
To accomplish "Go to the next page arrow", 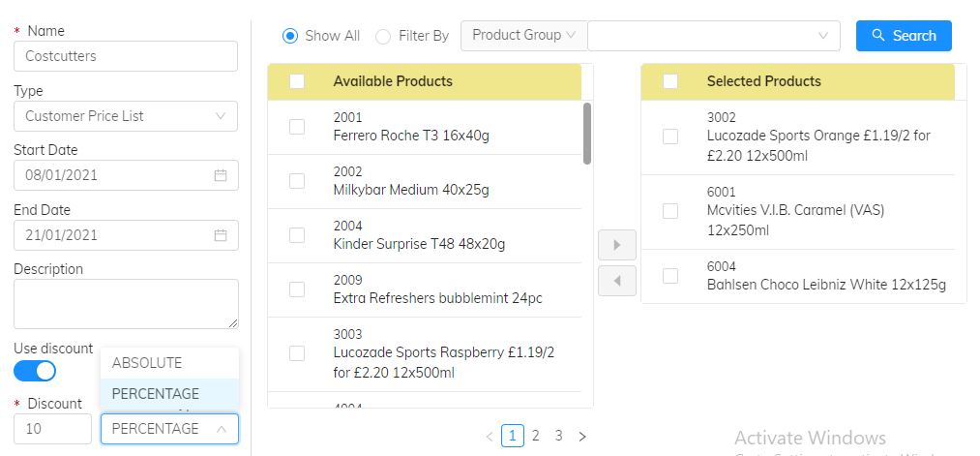I will [x=582, y=437].
